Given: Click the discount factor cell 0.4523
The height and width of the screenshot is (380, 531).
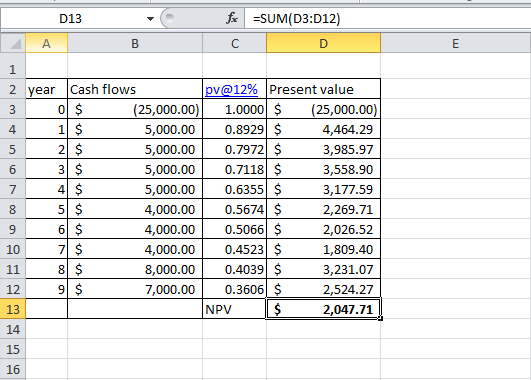Looking at the screenshot, I should tap(234, 249).
